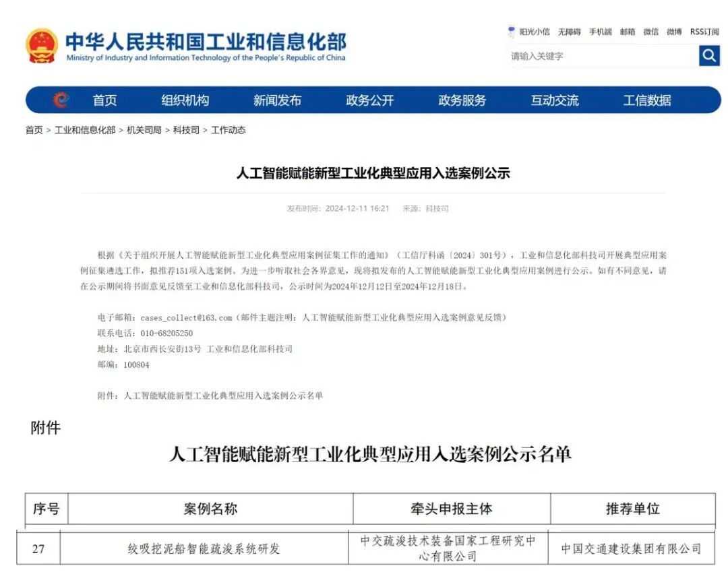The height and width of the screenshot is (572, 728).
Task: Click the 请输入关键字 search input field
Action: click(x=593, y=56)
